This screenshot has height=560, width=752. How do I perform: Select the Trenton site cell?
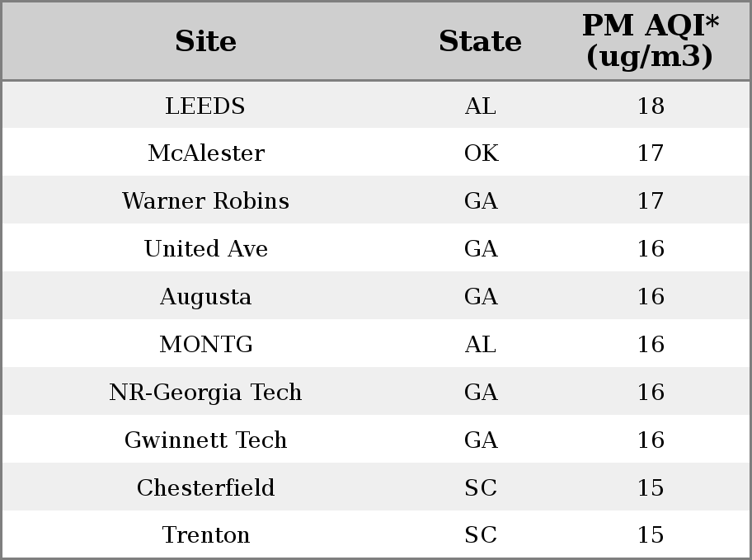(x=206, y=535)
